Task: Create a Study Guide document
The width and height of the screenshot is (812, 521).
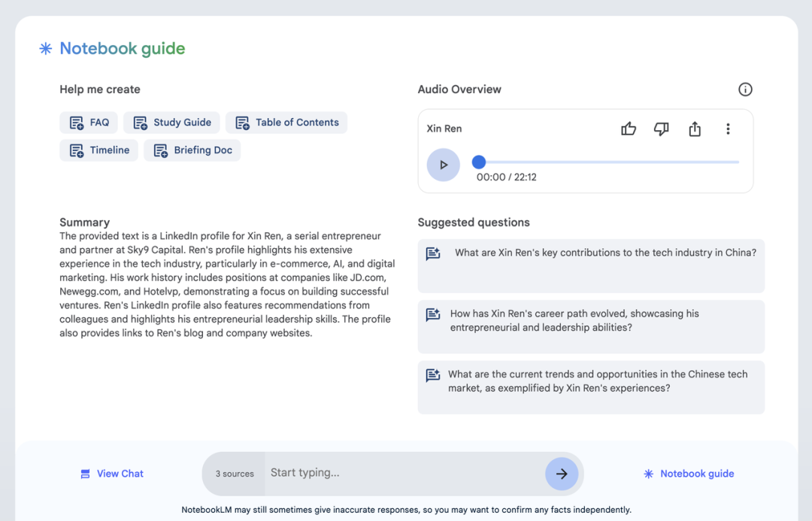Action: pyautogui.click(x=171, y=123)
